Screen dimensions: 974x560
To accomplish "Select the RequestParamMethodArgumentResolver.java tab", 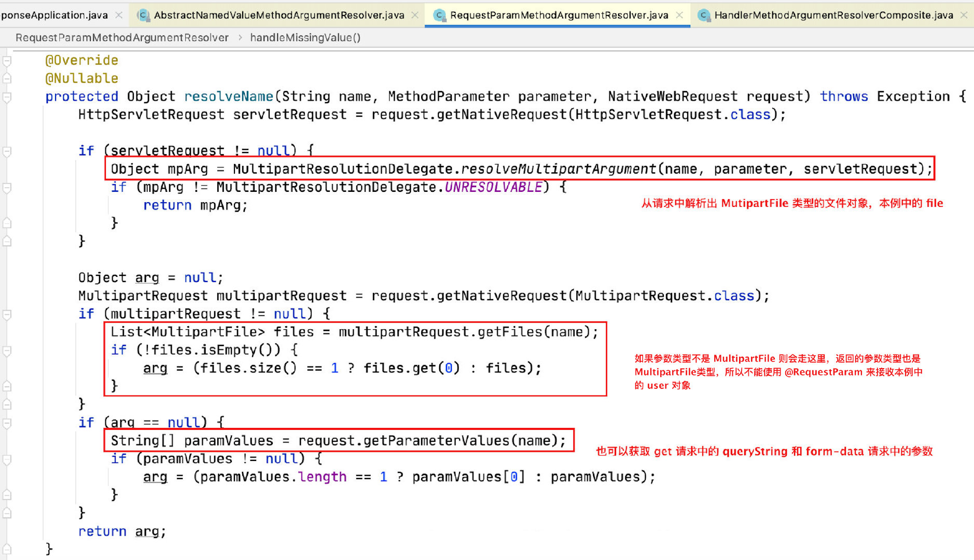I will [559, 15].
